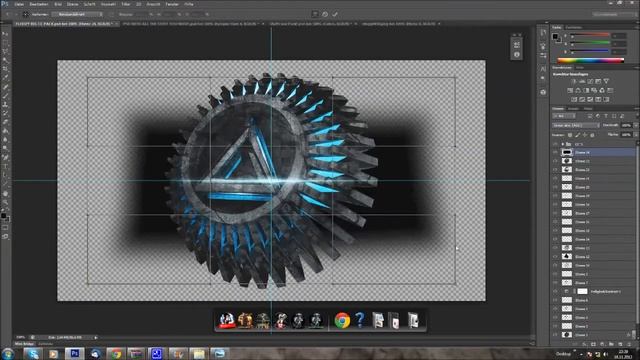This screenshot has width=640, height=360.
Task: Select the Crop tool in the toolbox
Action: click(5, 69)
